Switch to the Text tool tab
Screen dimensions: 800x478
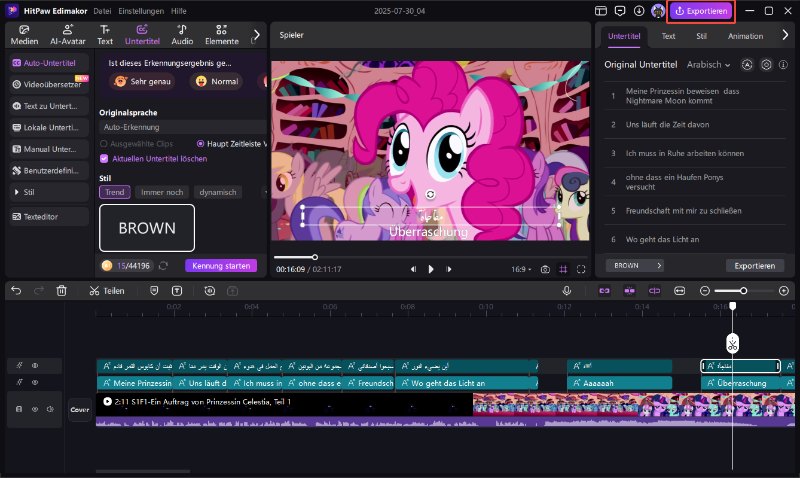[105, 35]
